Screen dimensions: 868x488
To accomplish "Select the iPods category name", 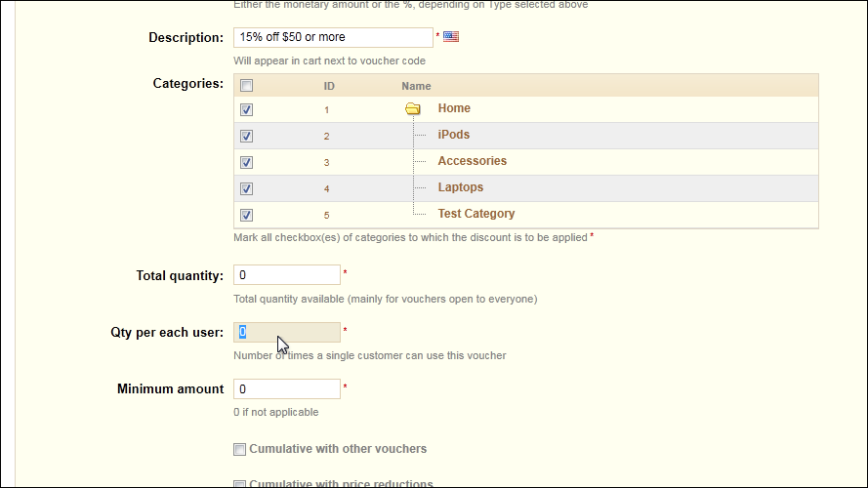I will coord(453,135).
